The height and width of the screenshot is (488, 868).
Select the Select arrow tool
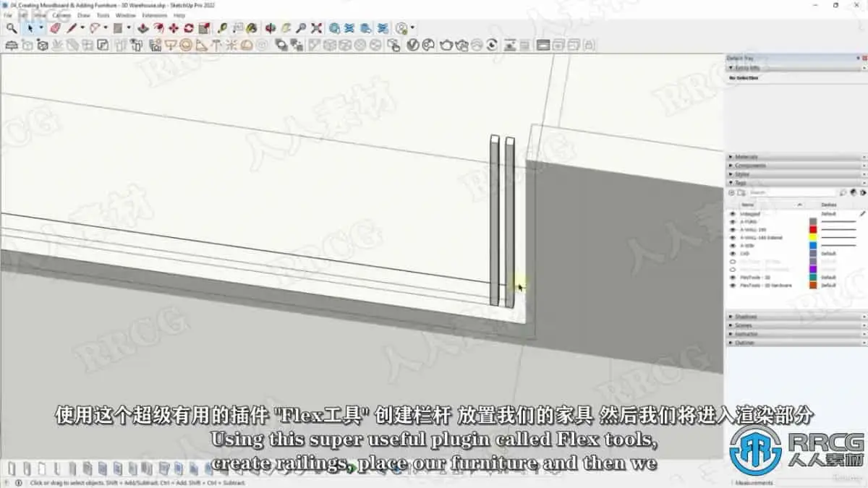pos(30,28)
